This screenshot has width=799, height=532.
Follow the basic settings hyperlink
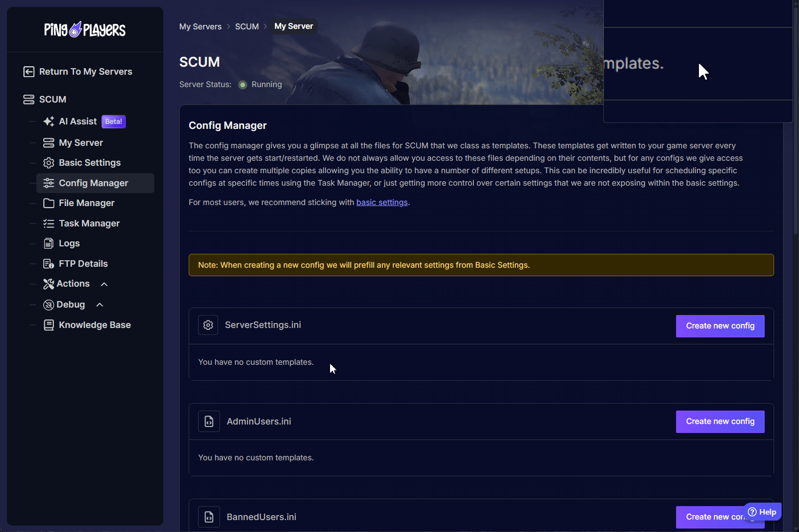pos(382,203)
